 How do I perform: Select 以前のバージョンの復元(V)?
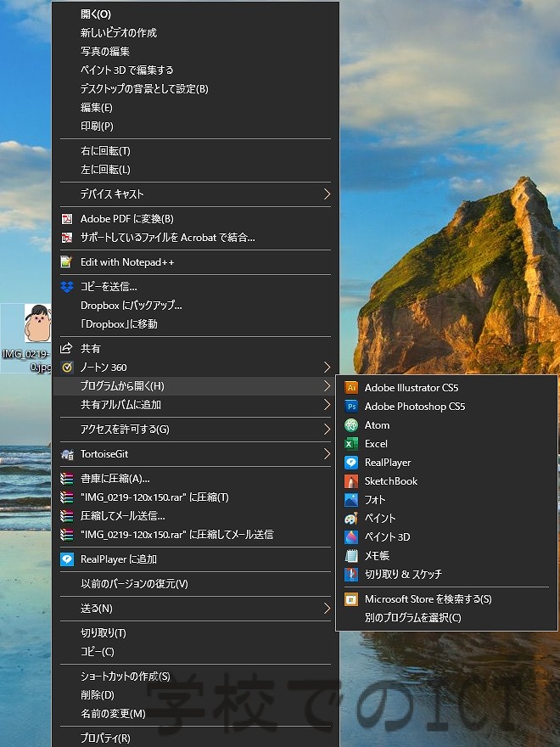[x=195, y=584]
